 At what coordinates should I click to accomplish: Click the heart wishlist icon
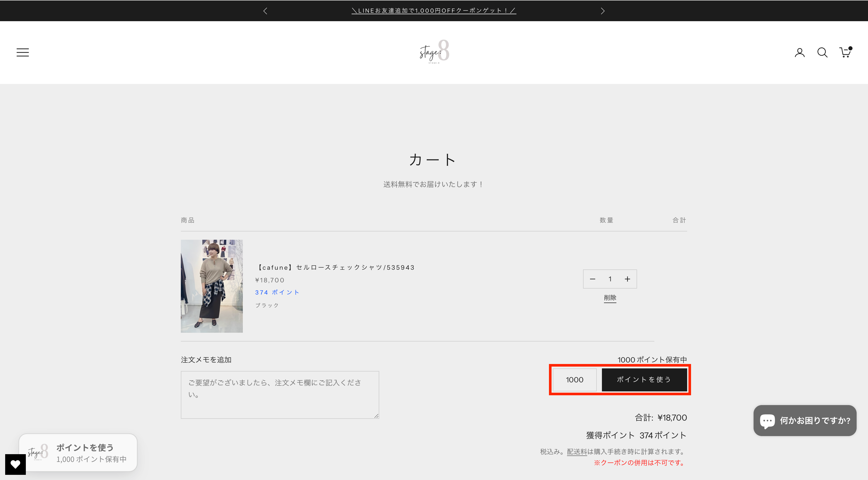(x=15, y=464)
